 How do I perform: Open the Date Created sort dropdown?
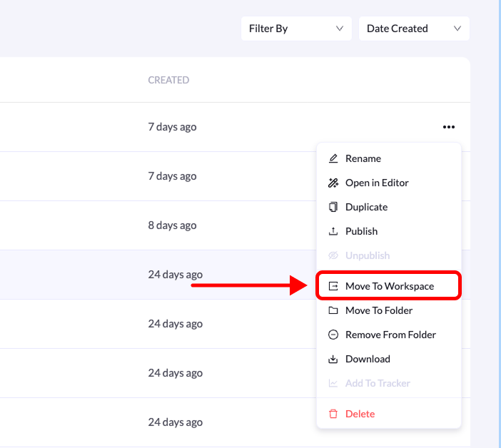[x=414, y=29]
